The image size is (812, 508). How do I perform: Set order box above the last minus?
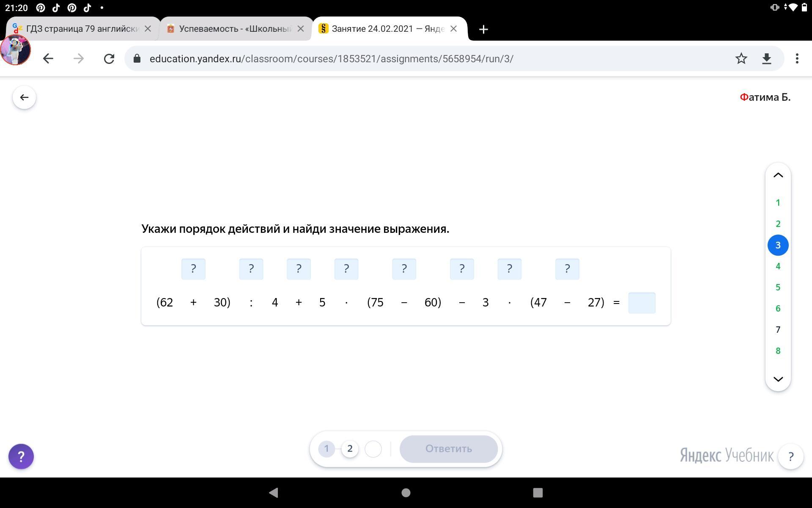(x=567, y=269)
